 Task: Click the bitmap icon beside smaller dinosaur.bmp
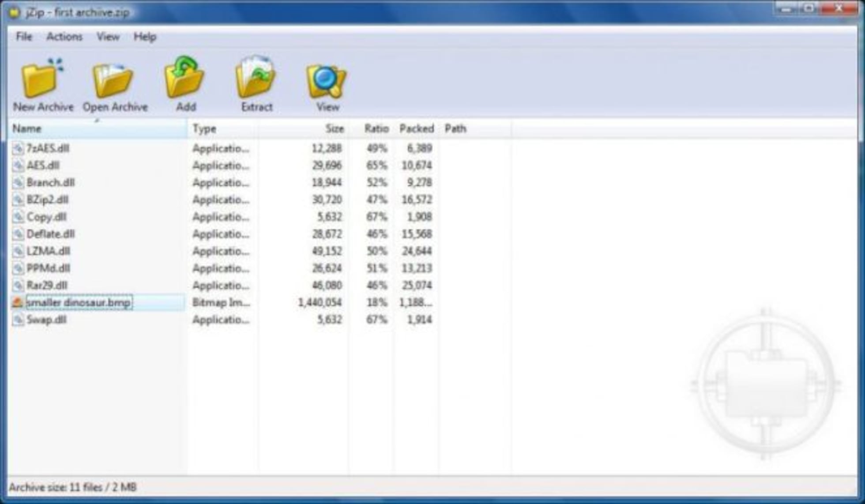click(x=17, y=302)
